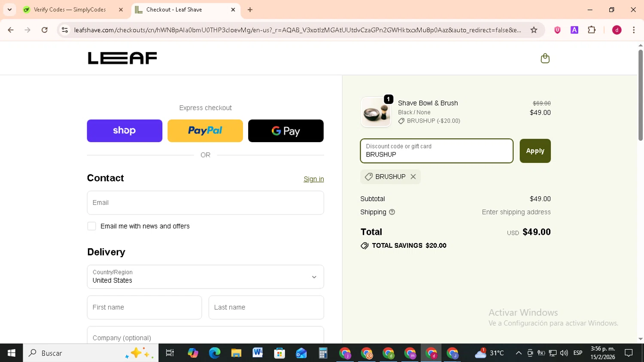Pay with Google Pay button
Image resolution: width=644 pixels, height=362 pixels.
286,131
